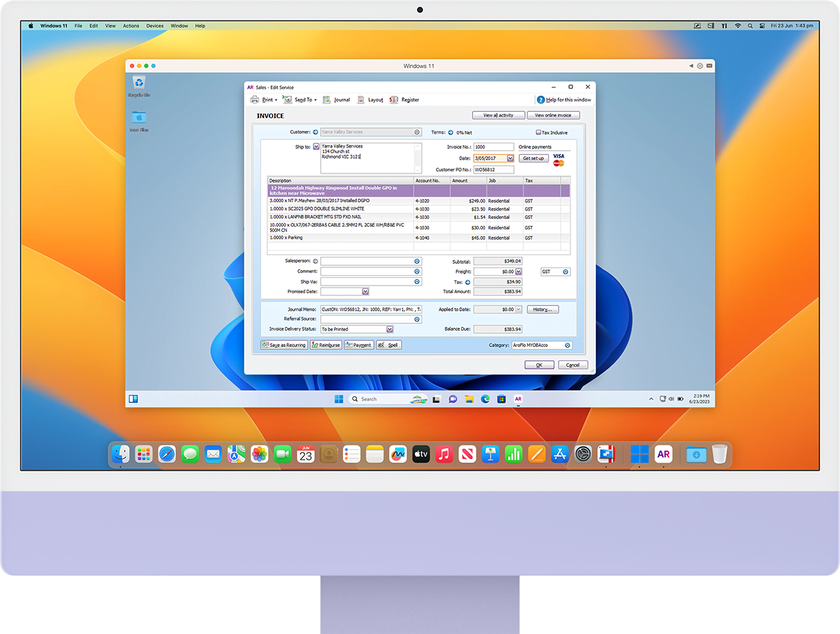Open App Store from the macOS Dock
Screen dimensions: 840x634
click(559, 454)
